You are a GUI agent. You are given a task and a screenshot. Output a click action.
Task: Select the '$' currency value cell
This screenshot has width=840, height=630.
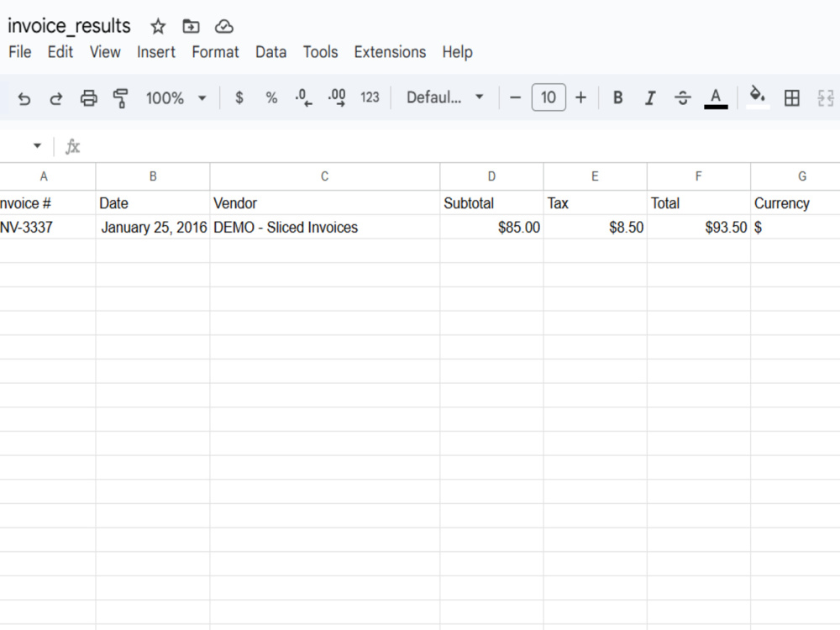[795, 227]
